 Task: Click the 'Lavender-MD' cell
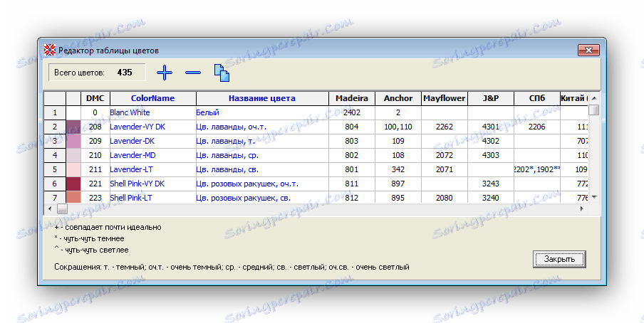pos(152,155)
